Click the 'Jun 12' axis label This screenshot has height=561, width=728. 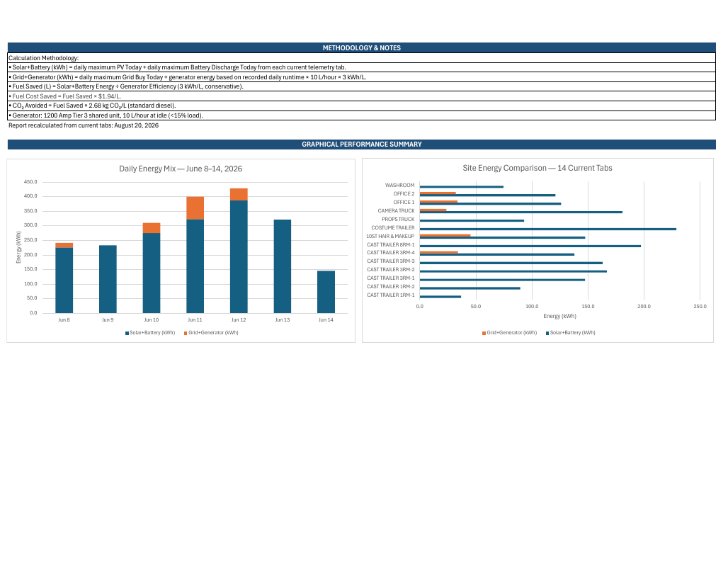click(239, 320)
